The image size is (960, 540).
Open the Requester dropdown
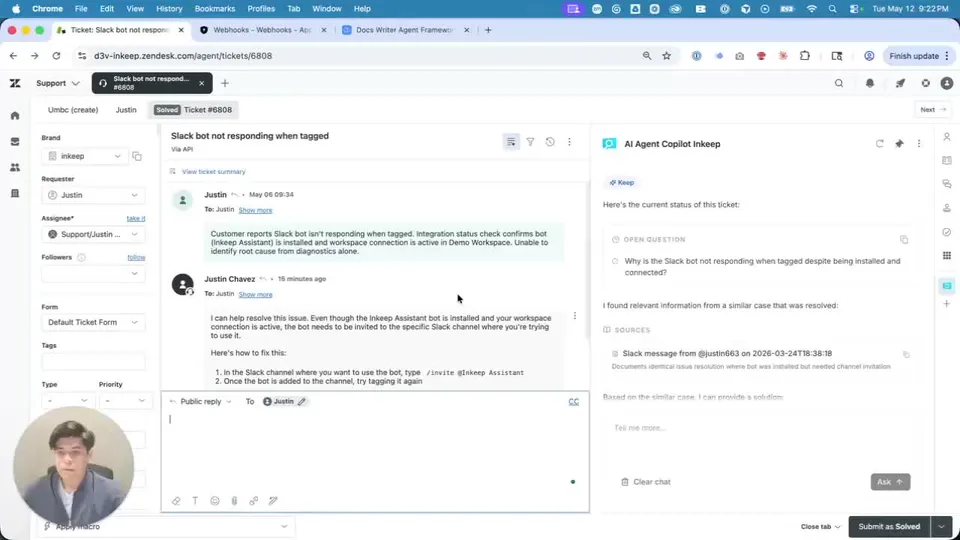pyautogui.click(x=93, y=195)
